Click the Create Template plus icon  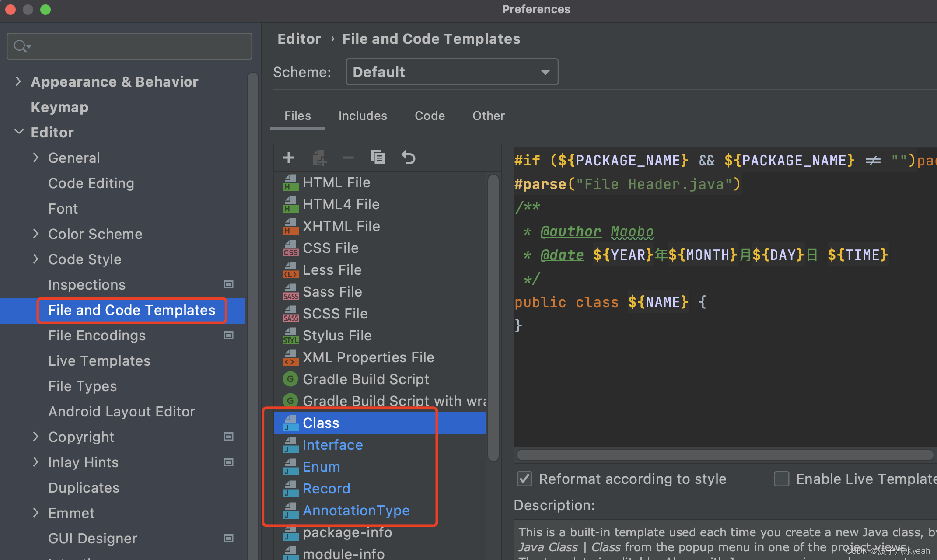[x=289, y=157]
